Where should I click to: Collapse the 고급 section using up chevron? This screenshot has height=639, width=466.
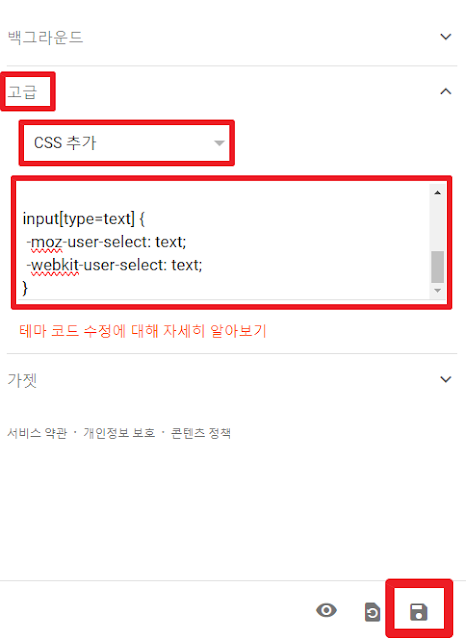[446, 92]
